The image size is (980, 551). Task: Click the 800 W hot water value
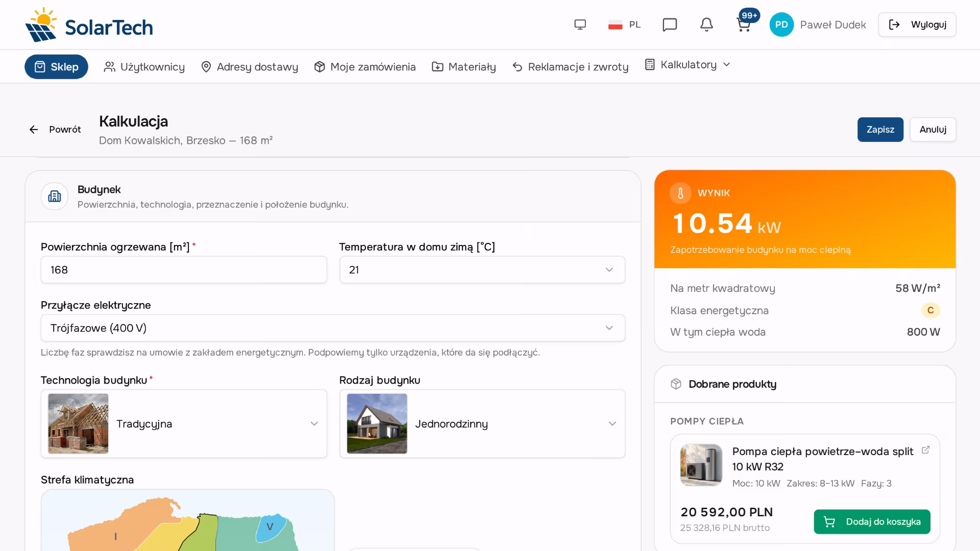923,332
